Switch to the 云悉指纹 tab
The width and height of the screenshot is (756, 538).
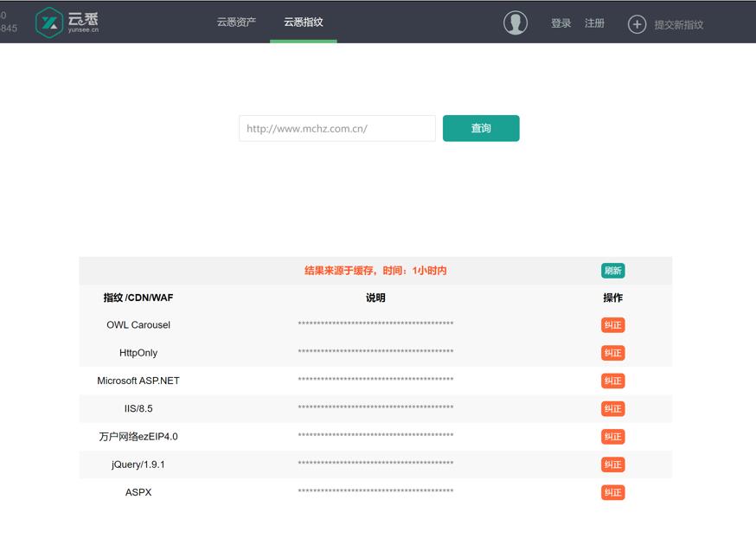(x=303, y=22)
